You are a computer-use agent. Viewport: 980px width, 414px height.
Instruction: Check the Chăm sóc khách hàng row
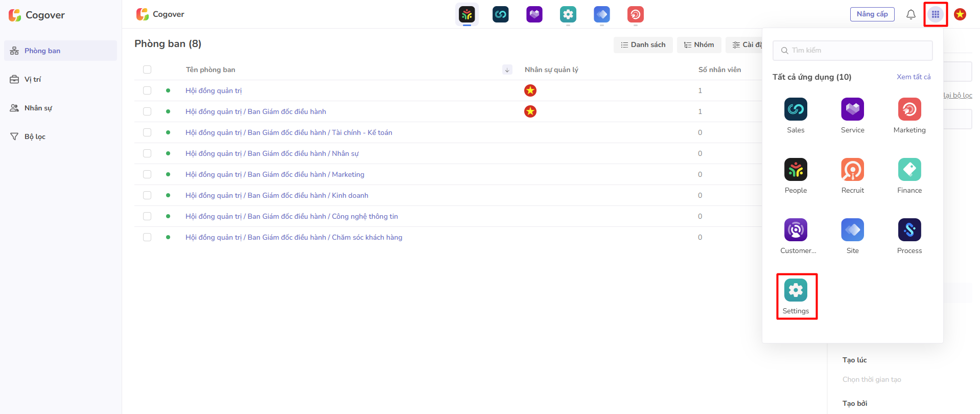coord(147,237)
